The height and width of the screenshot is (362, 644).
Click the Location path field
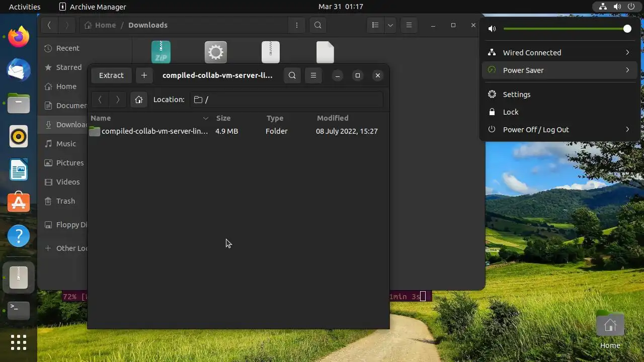286,100
